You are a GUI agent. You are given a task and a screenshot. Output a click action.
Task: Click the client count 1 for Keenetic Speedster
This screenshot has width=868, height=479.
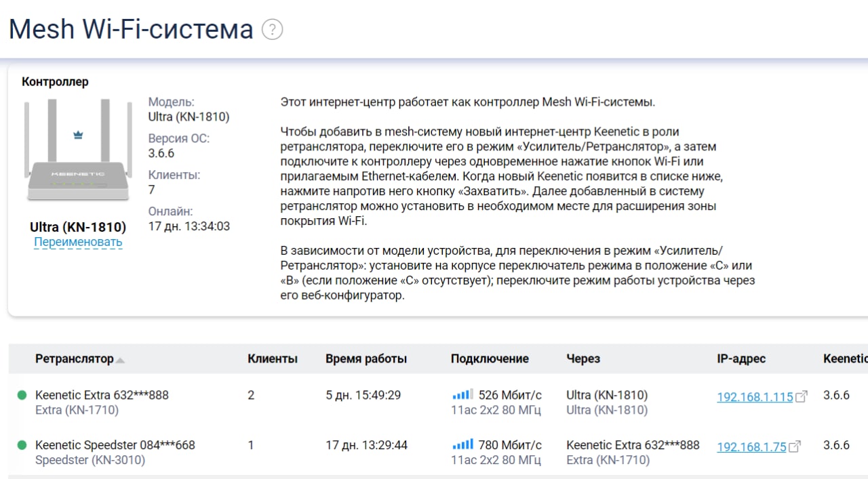coord(251,445)
